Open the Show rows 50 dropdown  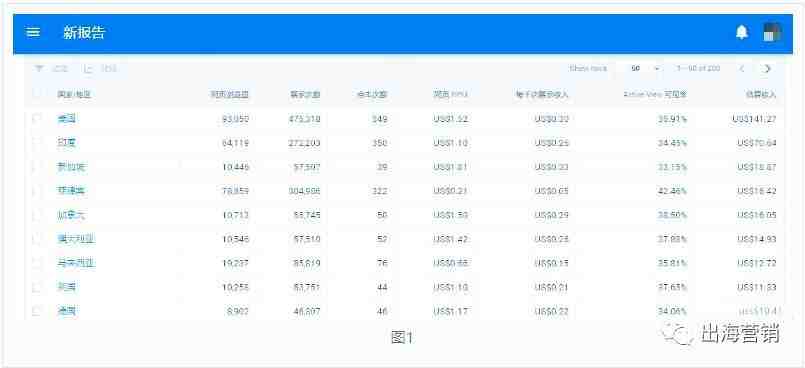[645, 68]
